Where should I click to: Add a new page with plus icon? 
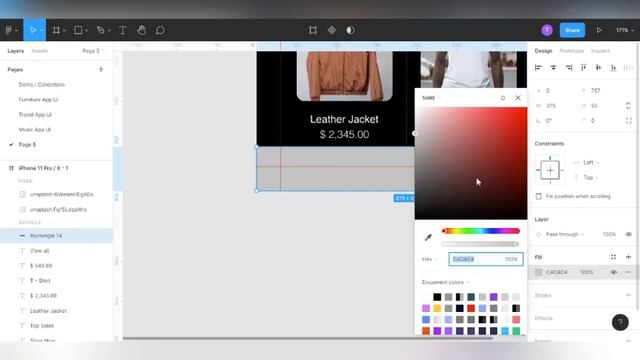[x=101, y=69]
